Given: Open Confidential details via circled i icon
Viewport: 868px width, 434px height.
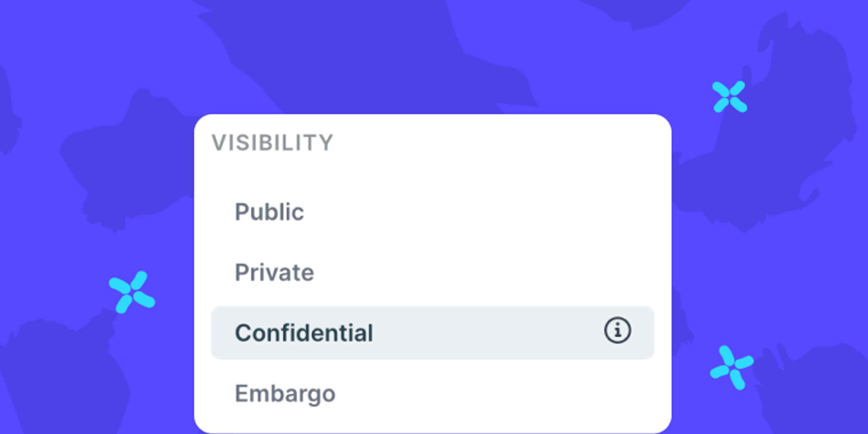Looking at the screenshot, I should click(x=617, y=330).
